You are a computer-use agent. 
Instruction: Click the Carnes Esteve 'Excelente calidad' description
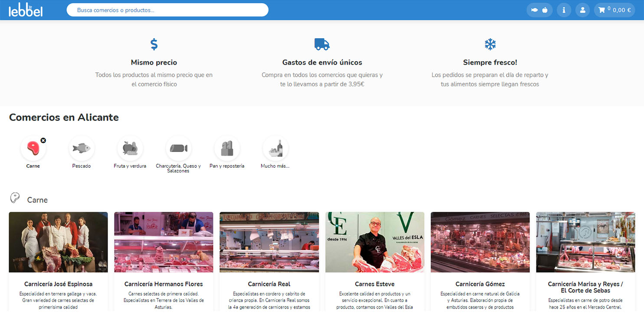click(x=375, y=300)
